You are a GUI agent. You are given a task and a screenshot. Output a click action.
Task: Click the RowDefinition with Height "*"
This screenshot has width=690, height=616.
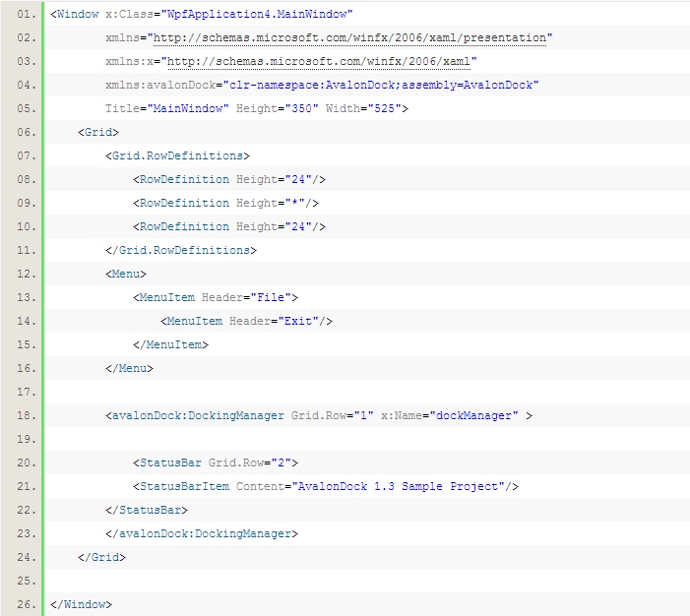[x=225, y=203]
